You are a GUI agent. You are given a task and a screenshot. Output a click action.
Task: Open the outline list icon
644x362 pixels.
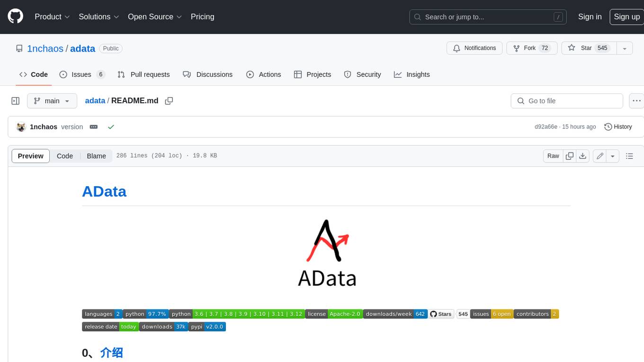tap(629, 156)
